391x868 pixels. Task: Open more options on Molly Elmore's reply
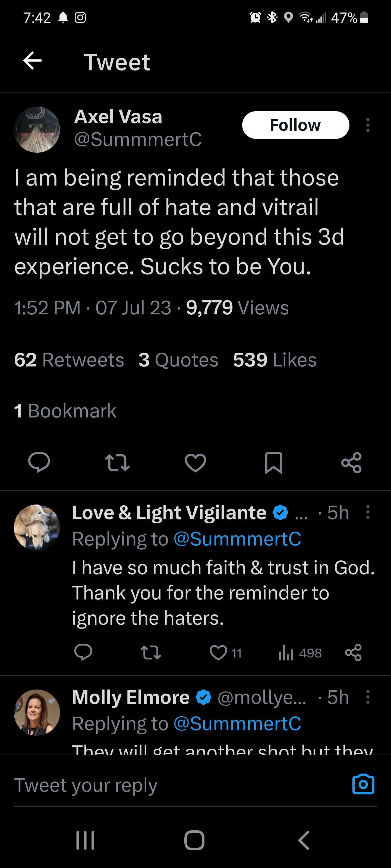pos(368,697)
